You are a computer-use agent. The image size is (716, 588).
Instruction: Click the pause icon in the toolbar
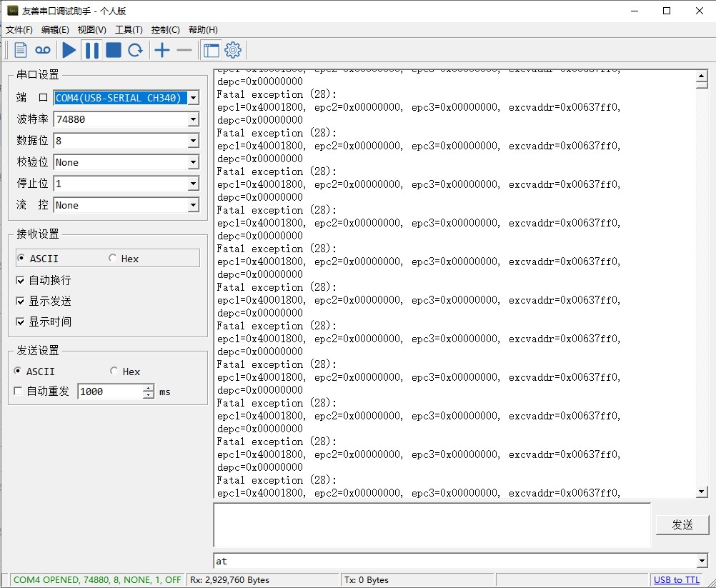(91, 50)
